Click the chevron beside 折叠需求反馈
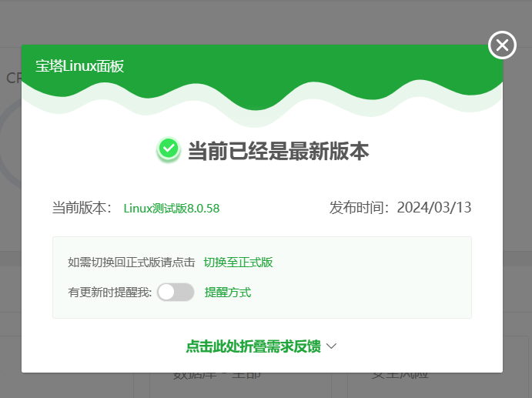The width and height of the screenshot is (532, 398). coord(331,346)
